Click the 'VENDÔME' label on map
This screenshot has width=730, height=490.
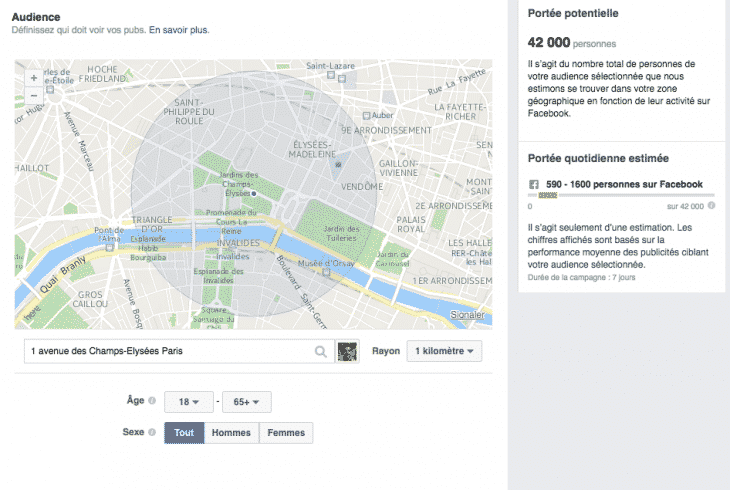click(362, 187)
